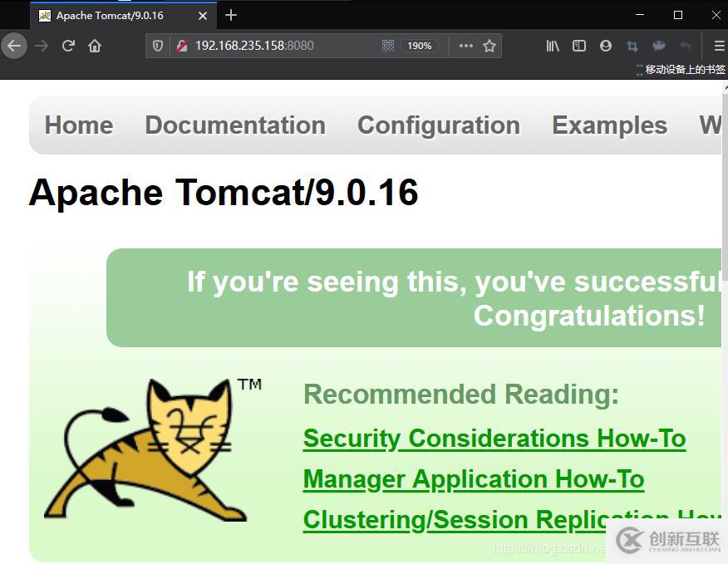Click the undo arrow toolbar icon
Screen dimensions: 728x564
coord(686,46)
